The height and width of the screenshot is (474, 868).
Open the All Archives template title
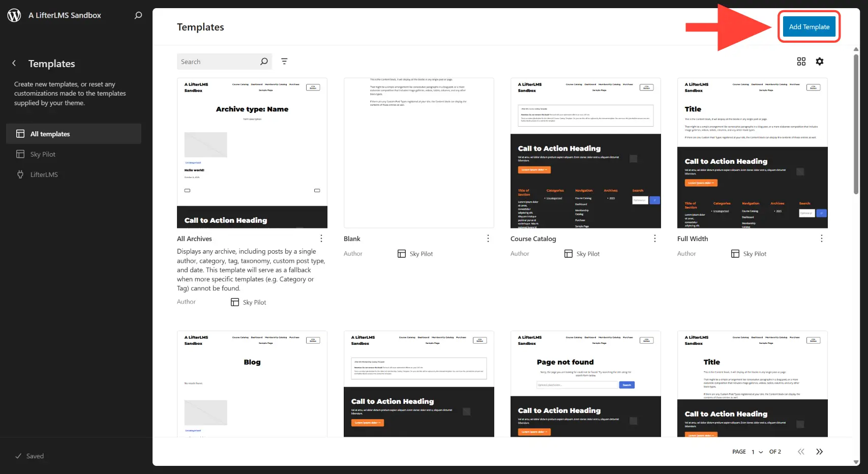click(194, 239)
